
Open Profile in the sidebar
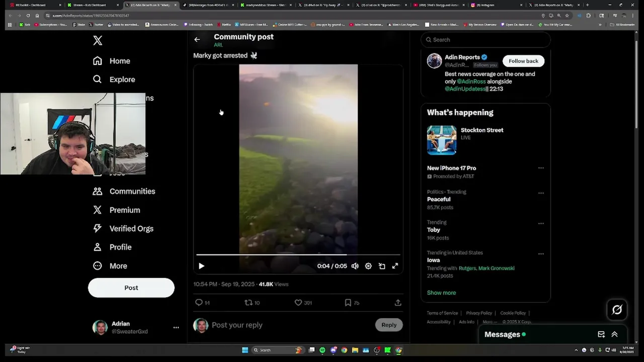tap(112, 247)
